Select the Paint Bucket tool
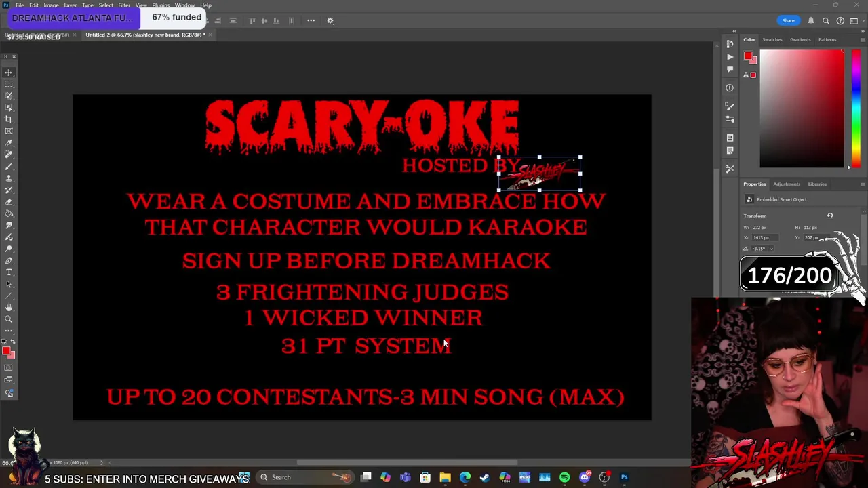868x488 pixels. [x=9, y=213]
